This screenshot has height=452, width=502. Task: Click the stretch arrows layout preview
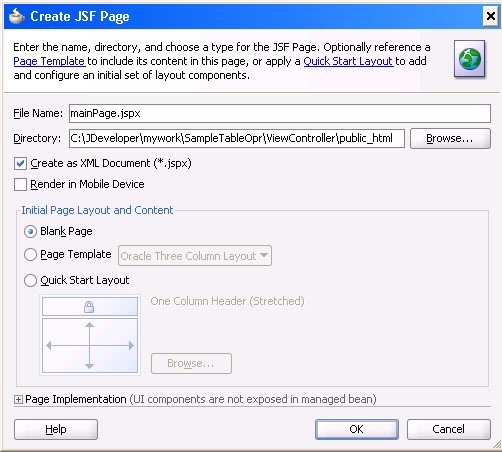(x=90, y=345)
